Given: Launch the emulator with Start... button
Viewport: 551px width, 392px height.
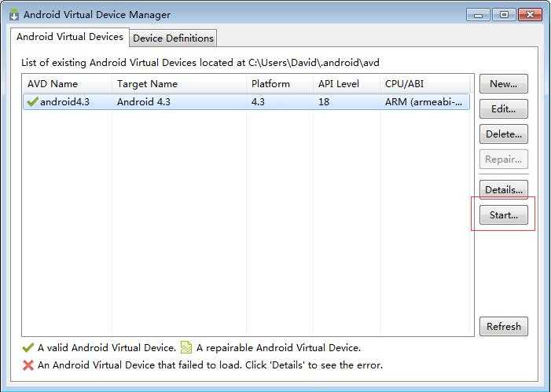Looking at the screenshot, I should point(504,214).
